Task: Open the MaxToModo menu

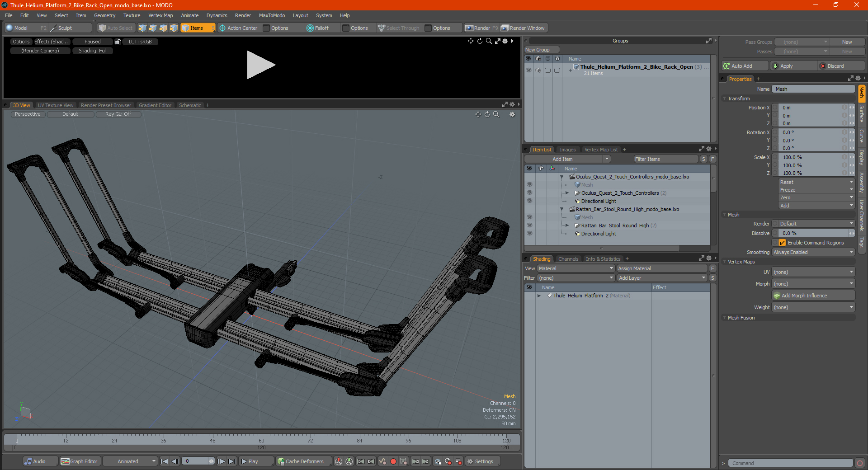Action: 272,15
